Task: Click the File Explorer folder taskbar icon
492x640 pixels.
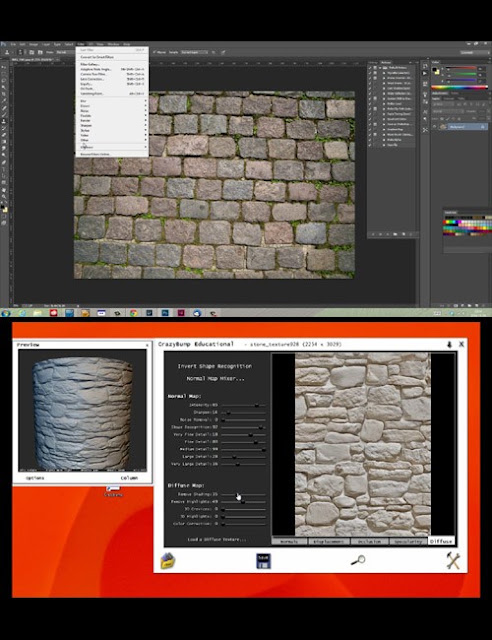Action: pyautogui.click(x=38, y=313)
